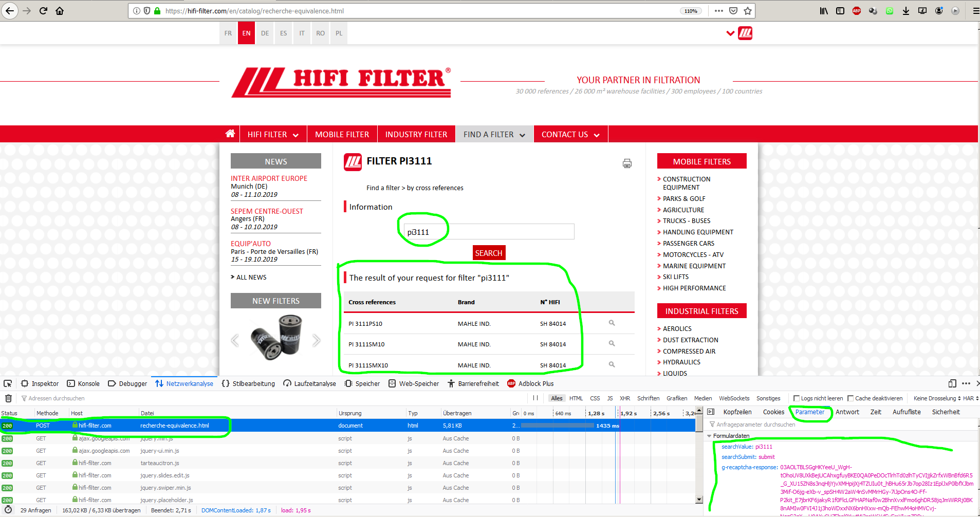Screen dimensions: 980x517
Task: Click the reader/screenshot toolbar icon next to downloads
Action: coord(922,11)
